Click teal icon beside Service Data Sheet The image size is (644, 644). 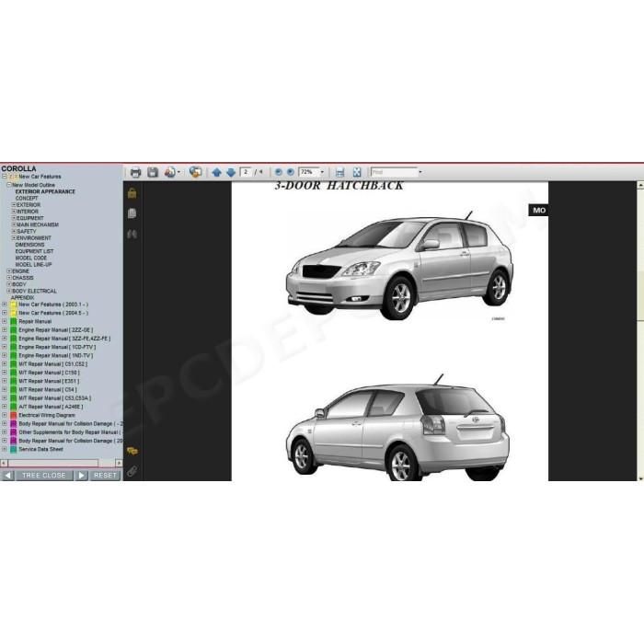(x=14, y=449)
